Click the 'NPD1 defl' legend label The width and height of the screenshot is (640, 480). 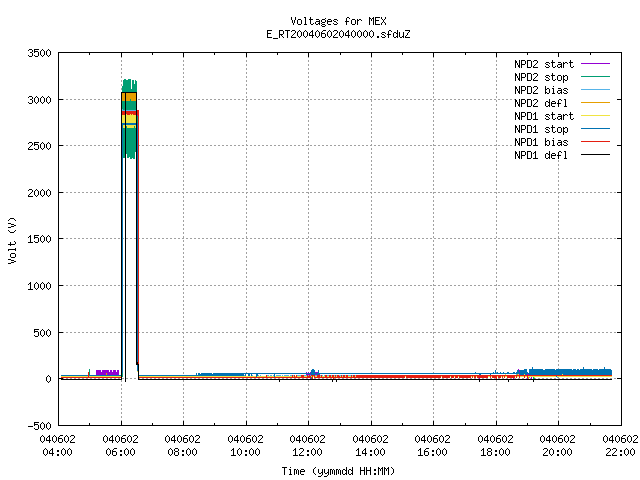(x=541, y=155)
